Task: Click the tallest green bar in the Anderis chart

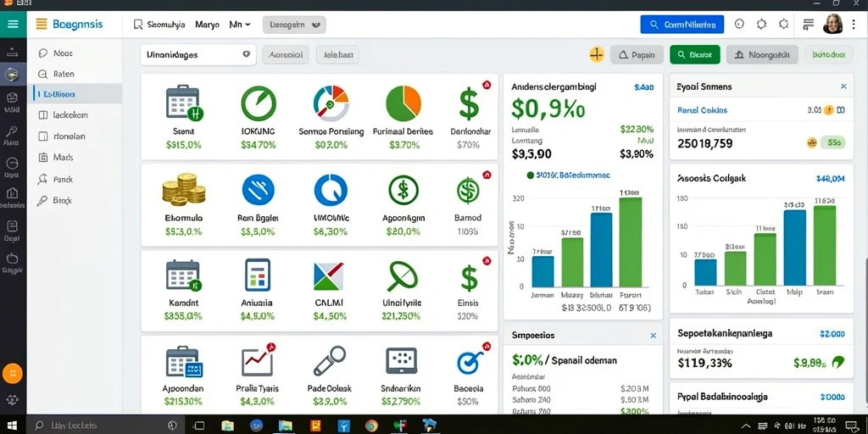Action: tap(631, 242)
